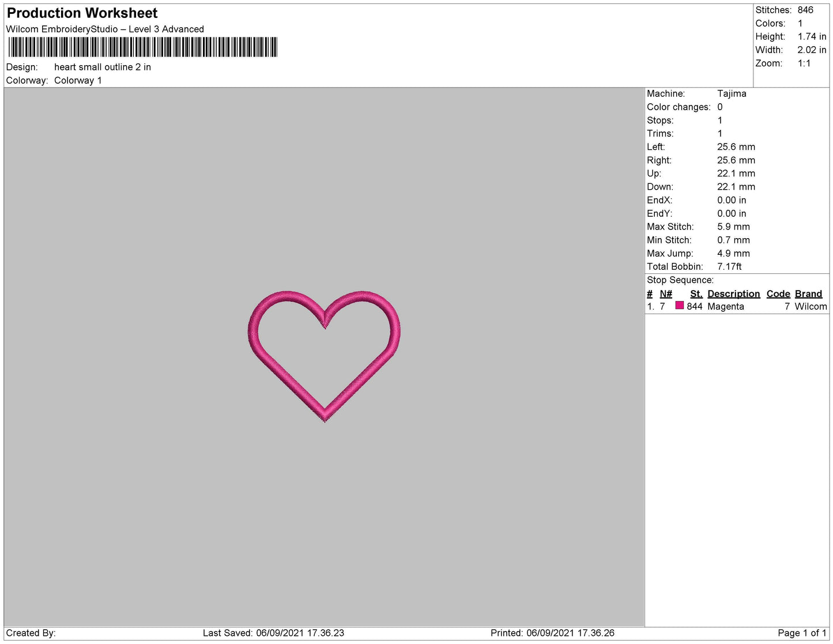Click the magenta color swatch in Stop Sequence
The height and width of the screenshot is (644, 833).
679,306
